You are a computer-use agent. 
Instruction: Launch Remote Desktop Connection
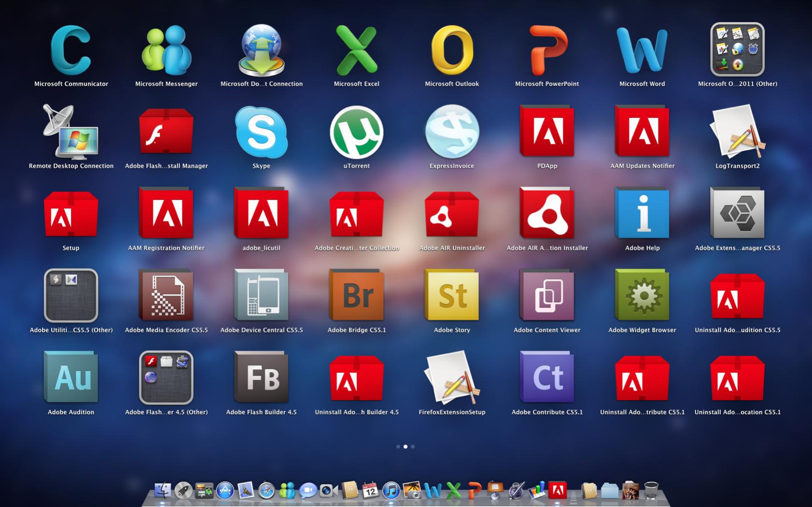pyautogui.click(x=71, y=132)
